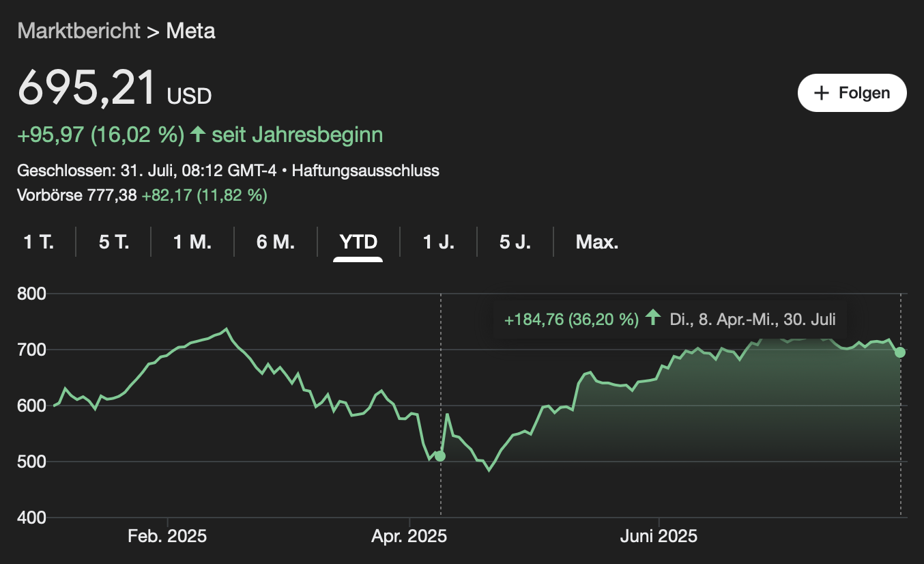
Task: Click the 600 y-axis label
Action: 31,406
